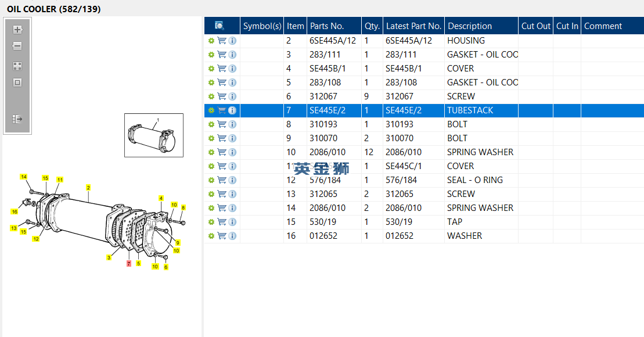Click red callout 7 on the diagram

(129, 263)
